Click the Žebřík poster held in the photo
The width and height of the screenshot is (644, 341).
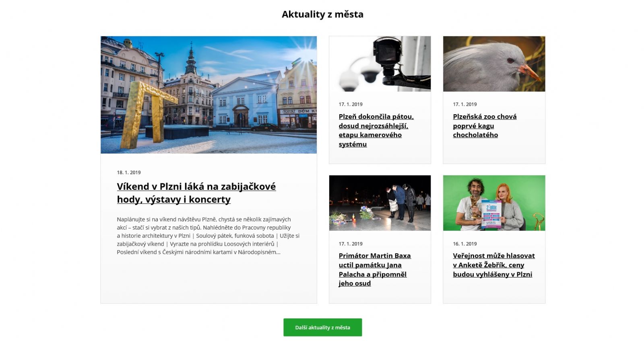[491, 214]
